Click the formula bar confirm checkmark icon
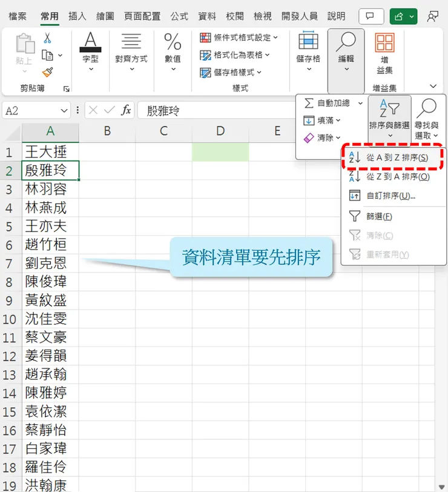This screenshot has width=448, height=492. 109,110
